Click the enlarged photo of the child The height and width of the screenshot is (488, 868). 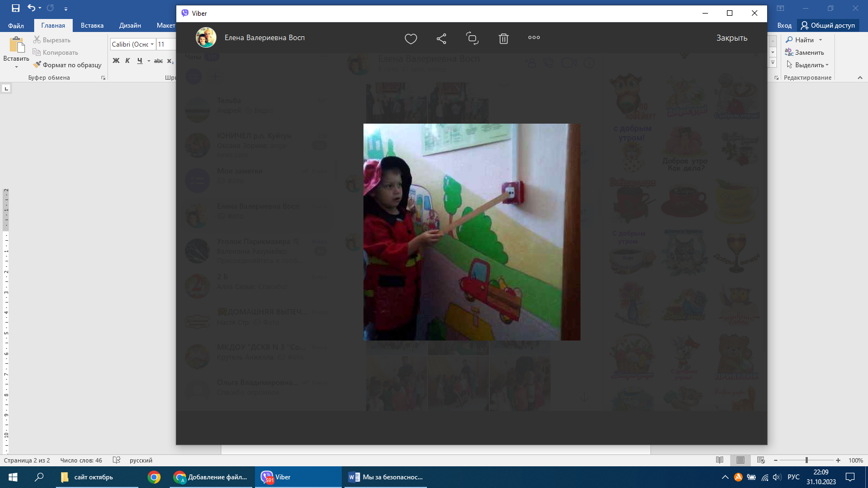coord(472,232)
